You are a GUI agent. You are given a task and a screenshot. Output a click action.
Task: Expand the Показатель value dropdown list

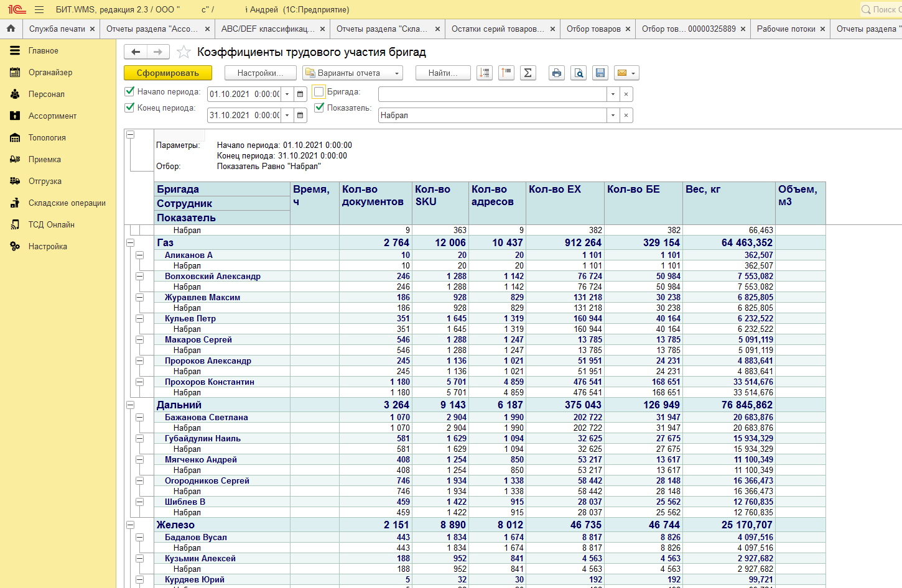coord(613,115)
